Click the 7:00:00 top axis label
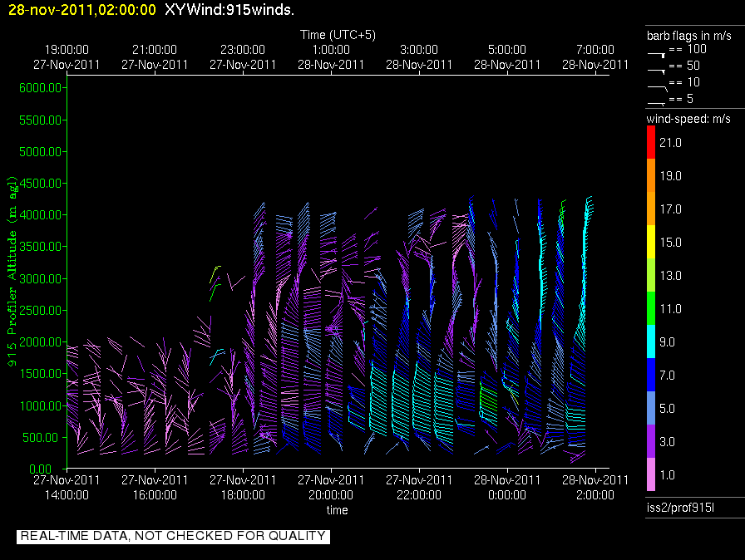This screenshot has width=745, height=560. [x=595, y=49]
